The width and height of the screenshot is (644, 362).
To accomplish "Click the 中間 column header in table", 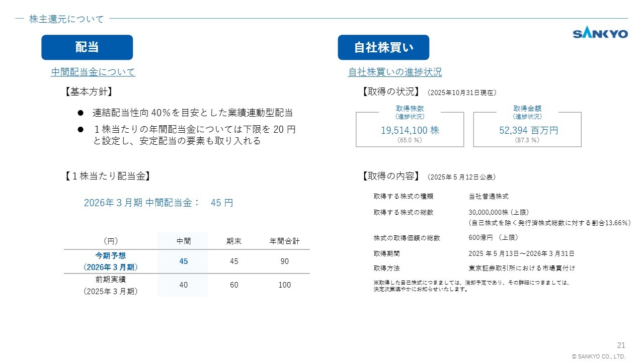I will tap(183, 241).
